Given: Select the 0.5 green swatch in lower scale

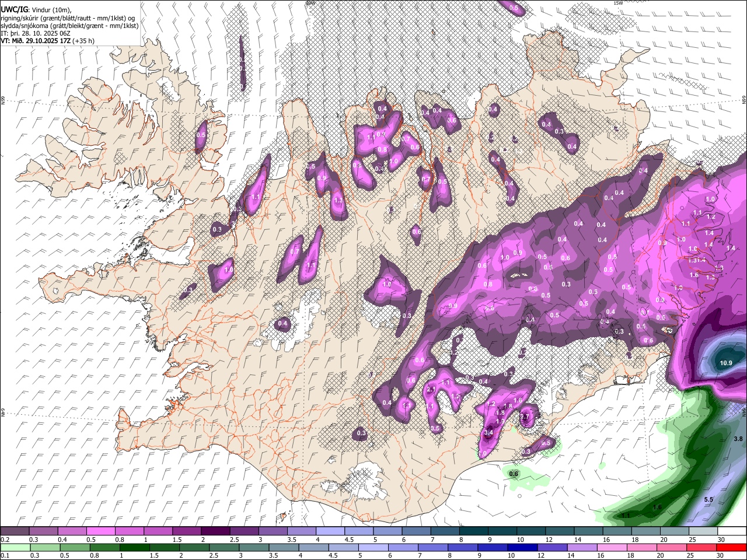Looking at the screenshot, I should 75,547.
